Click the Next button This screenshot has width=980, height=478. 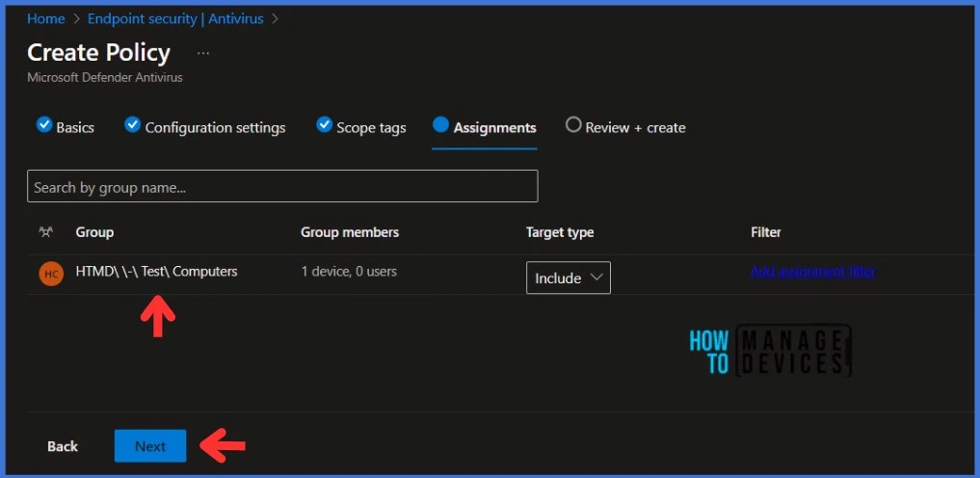[x=150, y=446]
